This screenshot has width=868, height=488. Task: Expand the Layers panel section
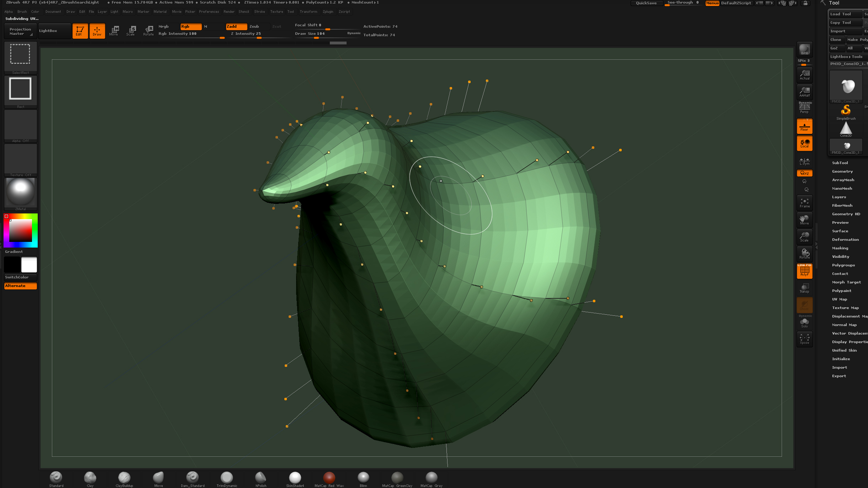click(x=839, y=197)
